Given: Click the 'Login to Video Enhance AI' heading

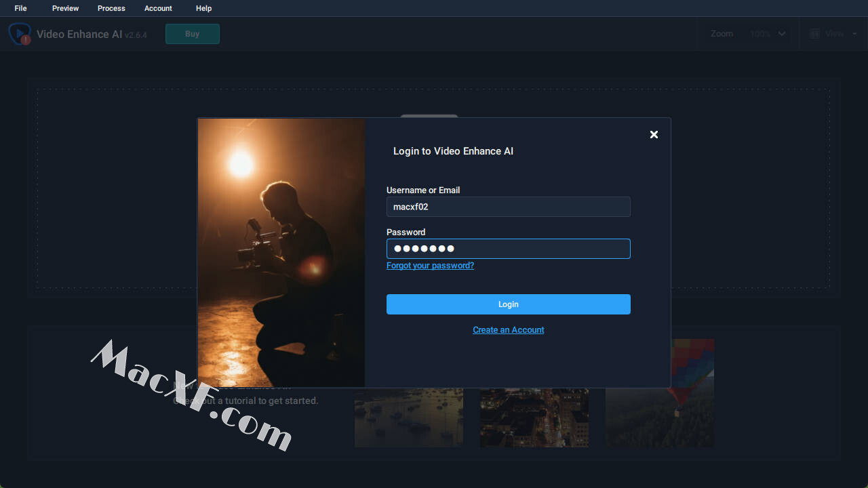Looking at the screenshot, I should click(453, 151).
